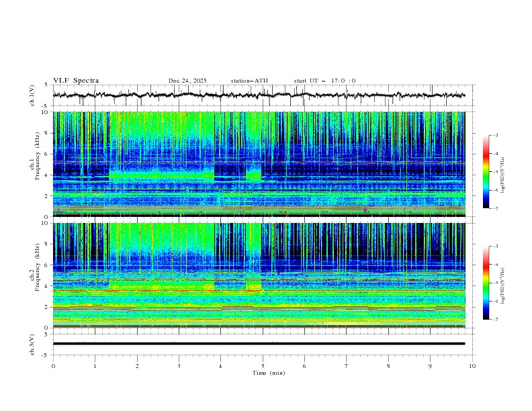Click the "station=ATH" header label
Screen dimensions: 532x411
(x=249, y=81)
